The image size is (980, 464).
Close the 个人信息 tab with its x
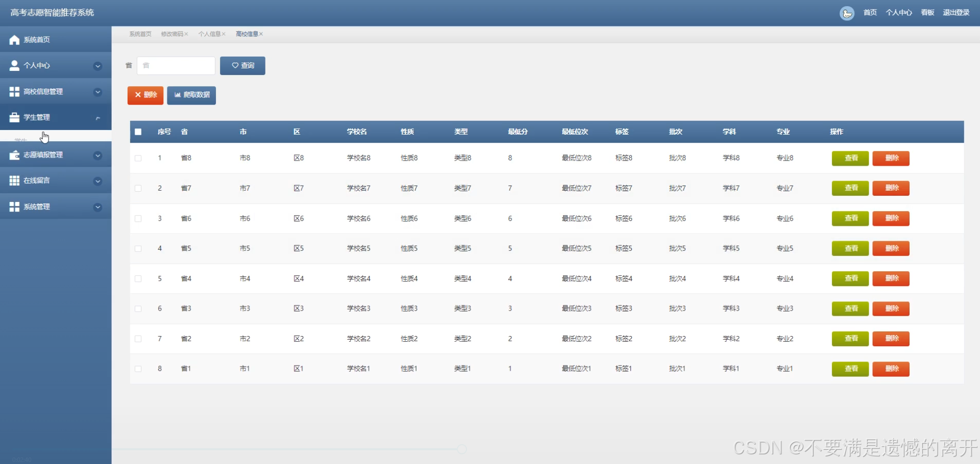tap(224, 34)
